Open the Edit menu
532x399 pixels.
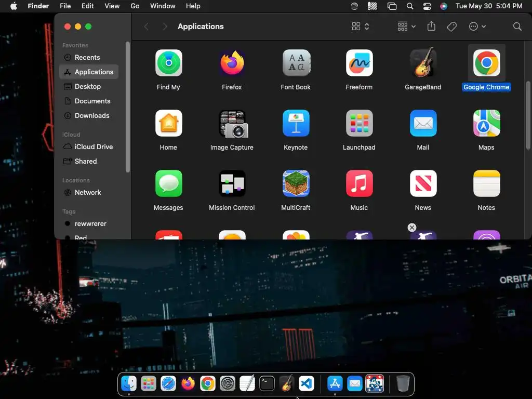87,6
